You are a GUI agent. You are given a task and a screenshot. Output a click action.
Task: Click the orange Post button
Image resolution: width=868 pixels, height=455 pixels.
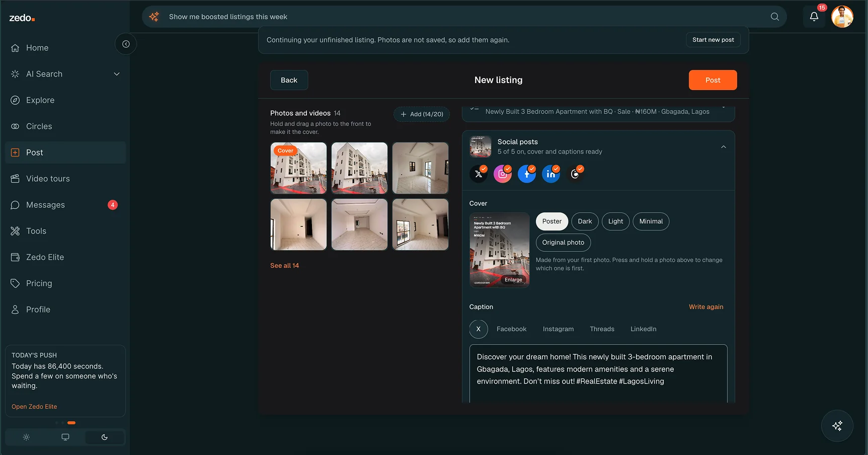click(713, 80)
